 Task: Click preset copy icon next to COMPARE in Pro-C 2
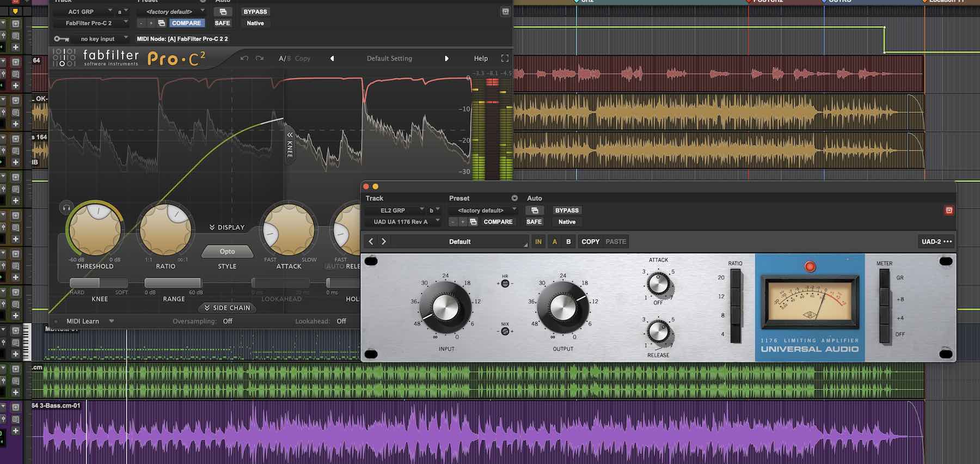click(161, 23)
